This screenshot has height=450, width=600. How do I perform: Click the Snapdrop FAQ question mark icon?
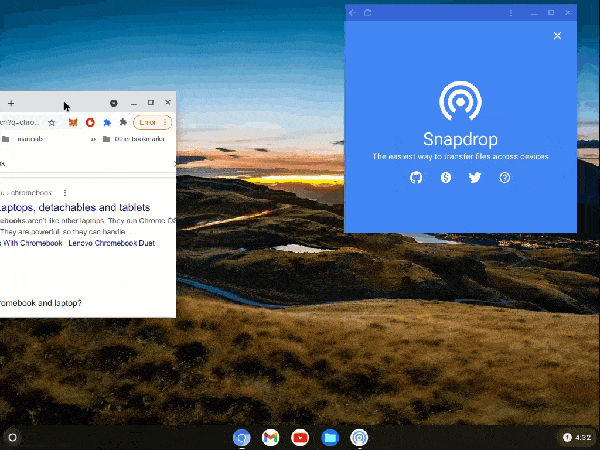[x=505, y=178]
